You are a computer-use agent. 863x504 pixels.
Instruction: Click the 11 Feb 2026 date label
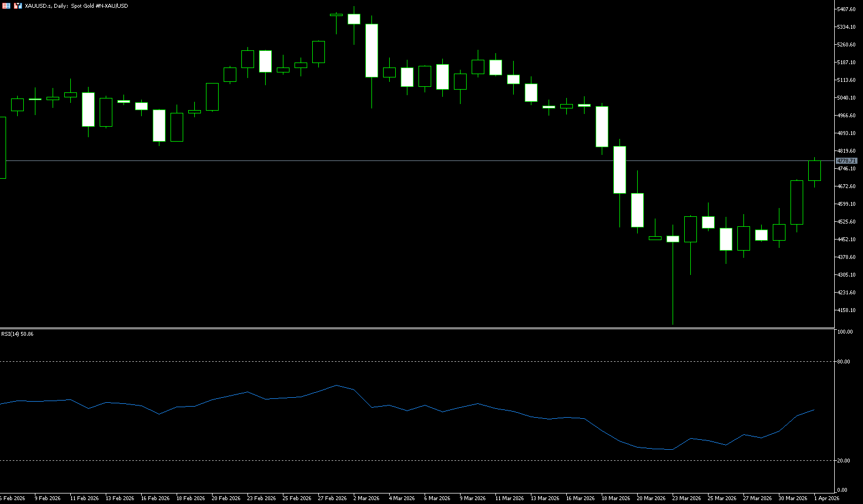pos(85,498)
